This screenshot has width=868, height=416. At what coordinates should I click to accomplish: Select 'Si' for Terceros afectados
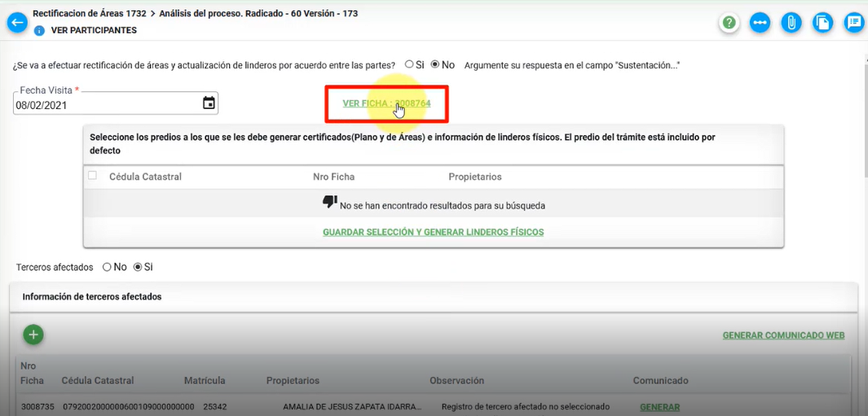tap(137, 267)
